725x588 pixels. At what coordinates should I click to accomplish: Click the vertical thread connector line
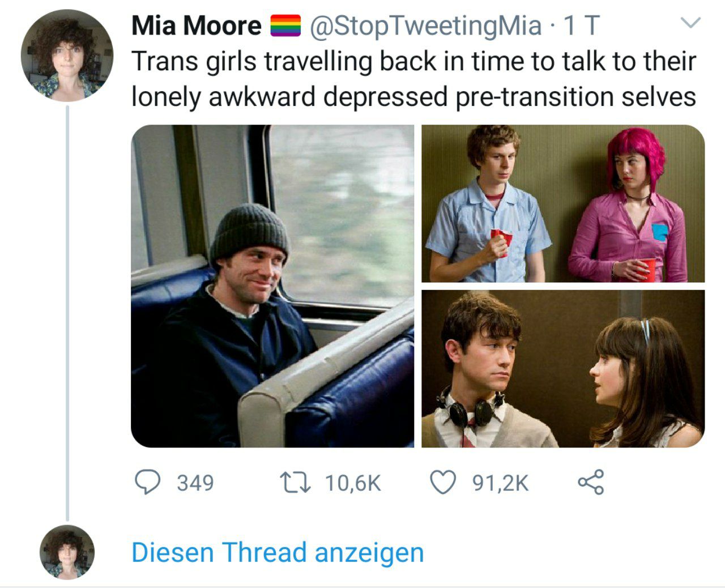(x=67, y=313)
